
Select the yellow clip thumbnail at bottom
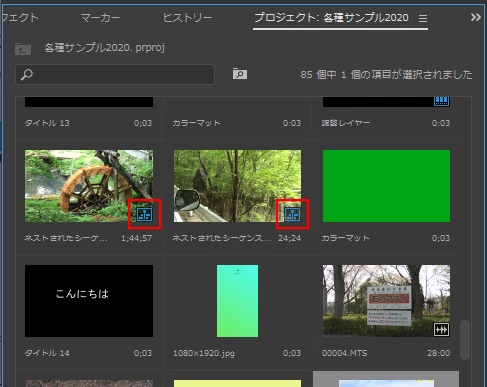(237, 383)
